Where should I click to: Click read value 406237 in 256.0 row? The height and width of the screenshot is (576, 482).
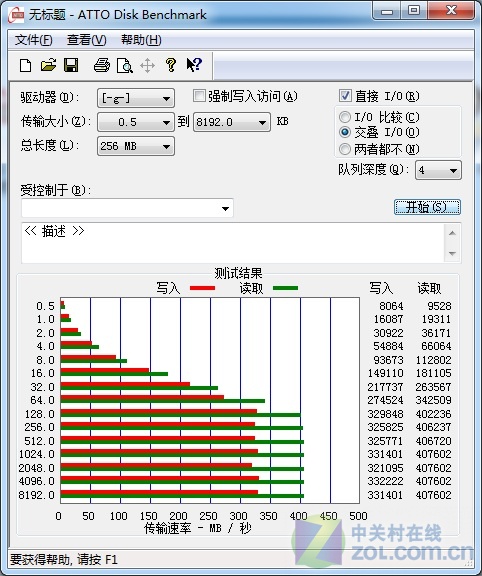pos(434,427)
